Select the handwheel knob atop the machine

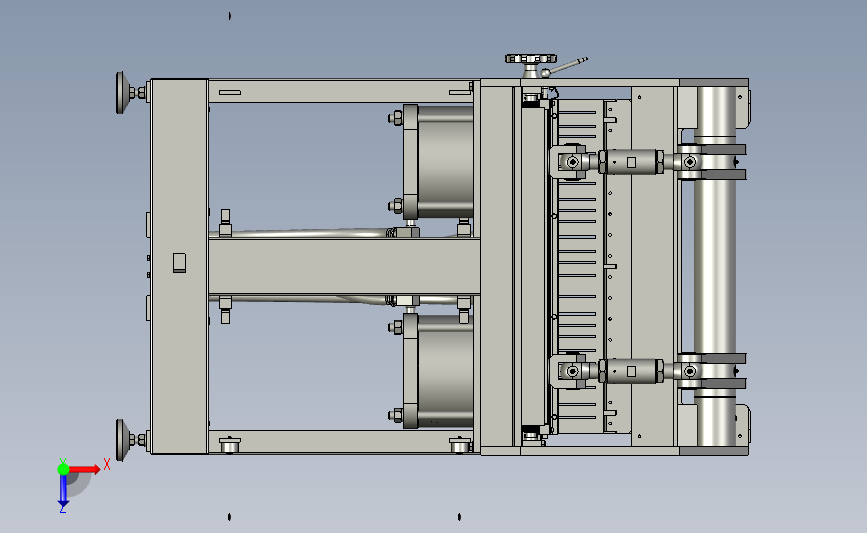click(x=531, y=59)
